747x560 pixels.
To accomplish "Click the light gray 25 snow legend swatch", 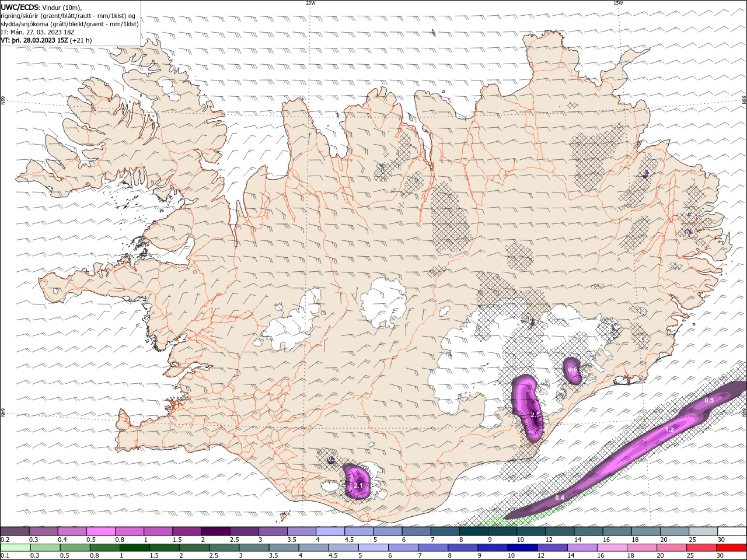I will 703,531.
